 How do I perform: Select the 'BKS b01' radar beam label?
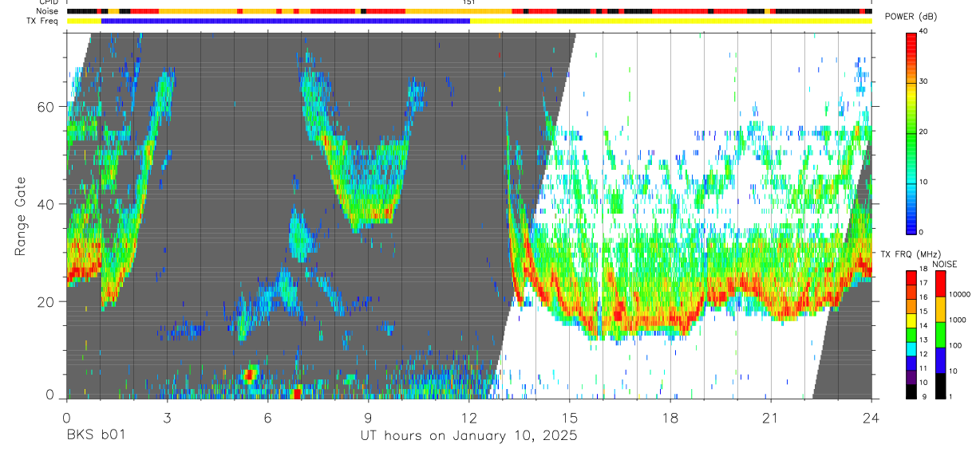point(96,436)
